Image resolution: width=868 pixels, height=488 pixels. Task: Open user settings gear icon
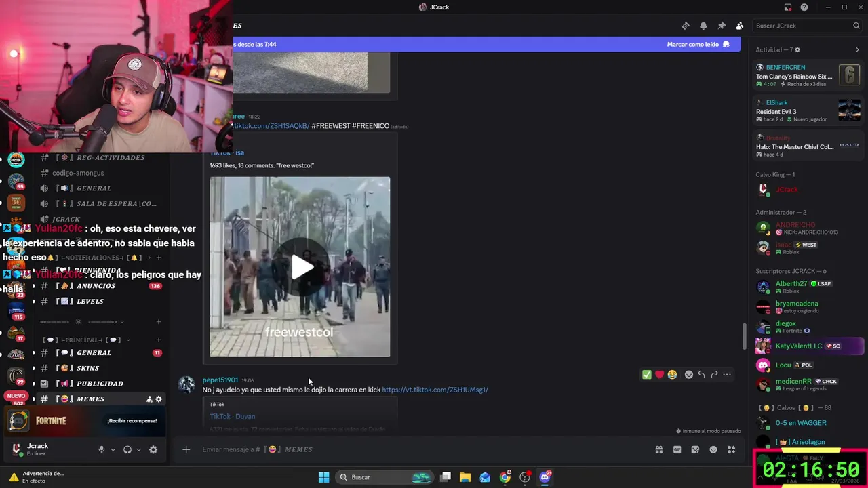(x=153, y=449)
